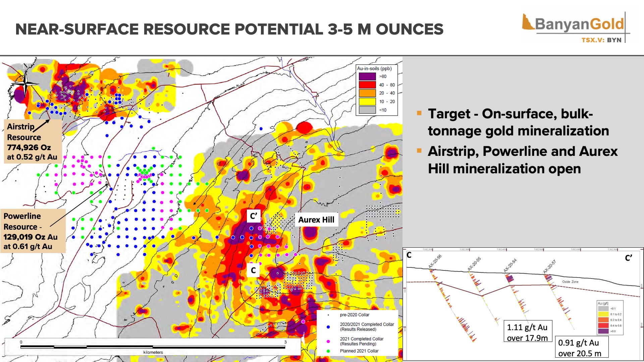Select the red 40 - 80 legend swatch
Screen dimensions: 644x362
coord(367,85)
